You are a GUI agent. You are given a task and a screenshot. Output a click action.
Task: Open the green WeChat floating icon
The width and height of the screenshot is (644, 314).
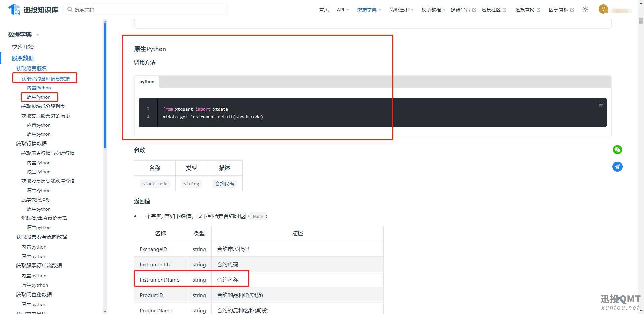[x=618, y=150]
